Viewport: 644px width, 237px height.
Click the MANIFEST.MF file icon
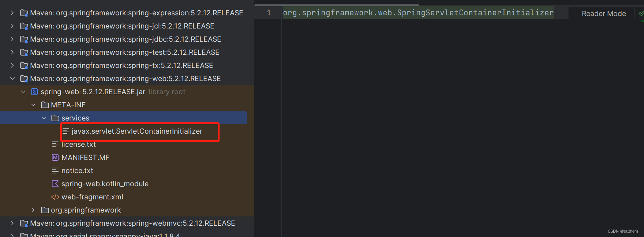[x=55, y=157]
